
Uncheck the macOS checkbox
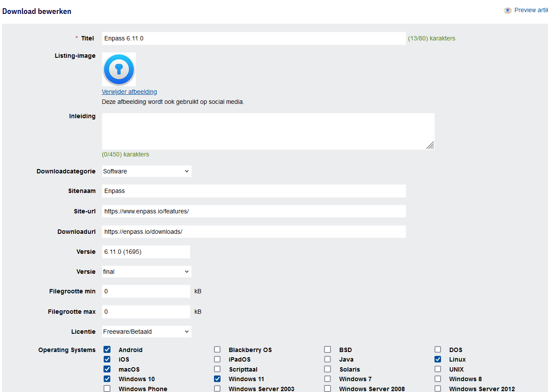point(107,369)
